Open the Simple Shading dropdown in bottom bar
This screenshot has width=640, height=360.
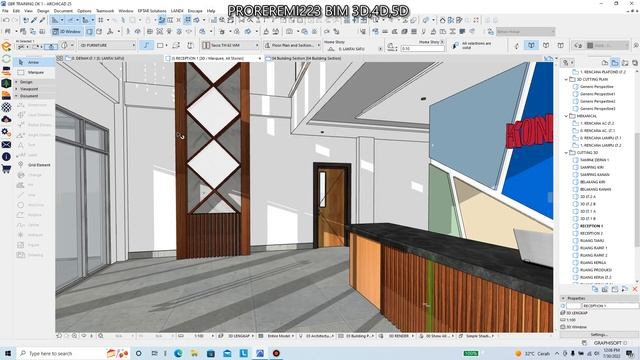[x=479, y=336]
